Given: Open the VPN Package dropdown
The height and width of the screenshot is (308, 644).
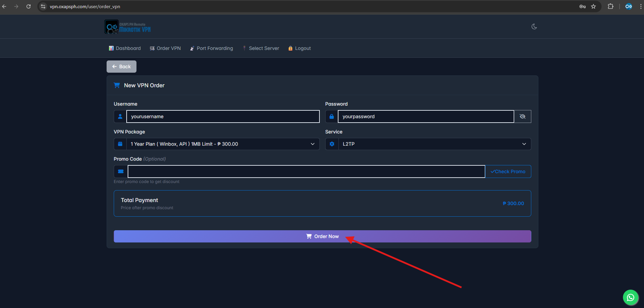Looking at the screenshot, I should point(223,144).
